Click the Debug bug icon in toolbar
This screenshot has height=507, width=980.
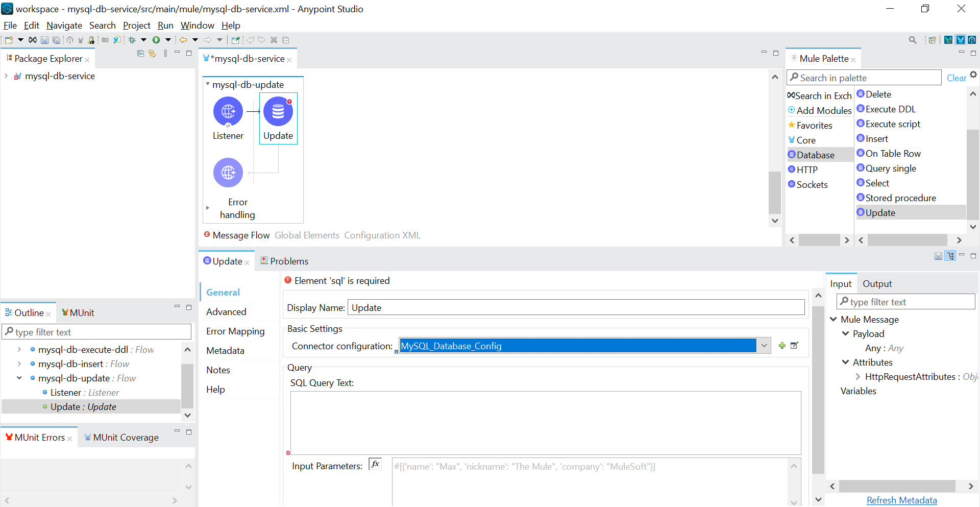132,40
